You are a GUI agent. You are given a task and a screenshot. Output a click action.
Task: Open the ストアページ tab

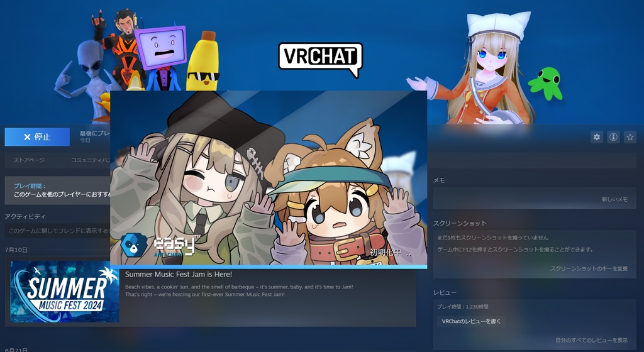(29, 160)
